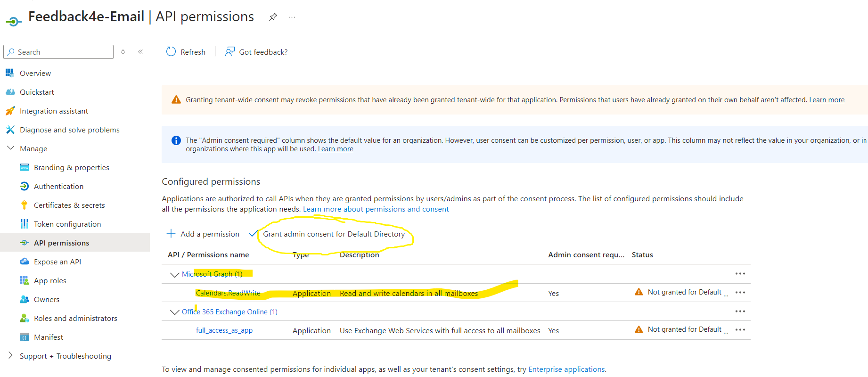Collapse the sidebar with double chevron
The width and height of the screenshot is (868, 377).
point(140,52)
